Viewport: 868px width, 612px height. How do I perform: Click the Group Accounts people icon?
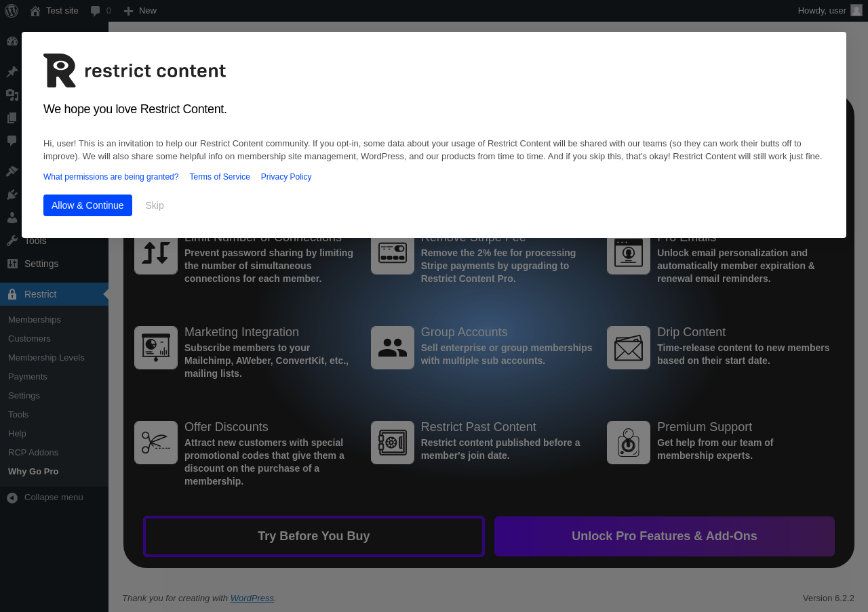[393, 348]
